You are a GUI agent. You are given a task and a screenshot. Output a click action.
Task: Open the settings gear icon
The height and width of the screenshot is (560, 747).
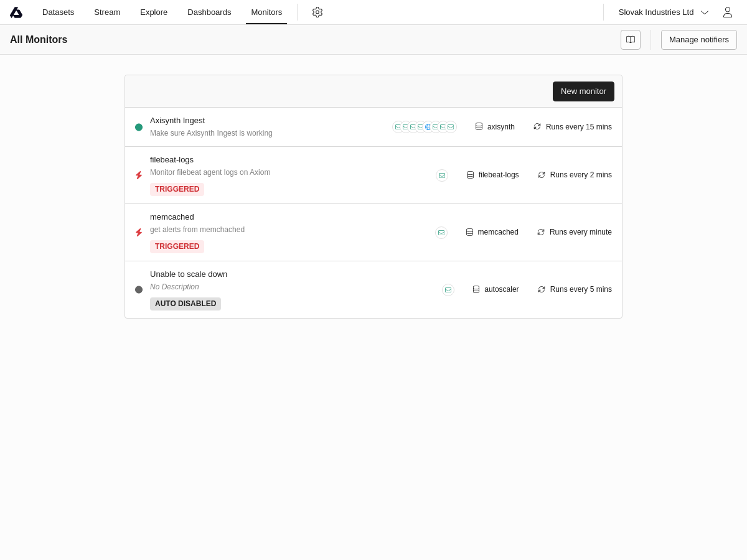317,12
